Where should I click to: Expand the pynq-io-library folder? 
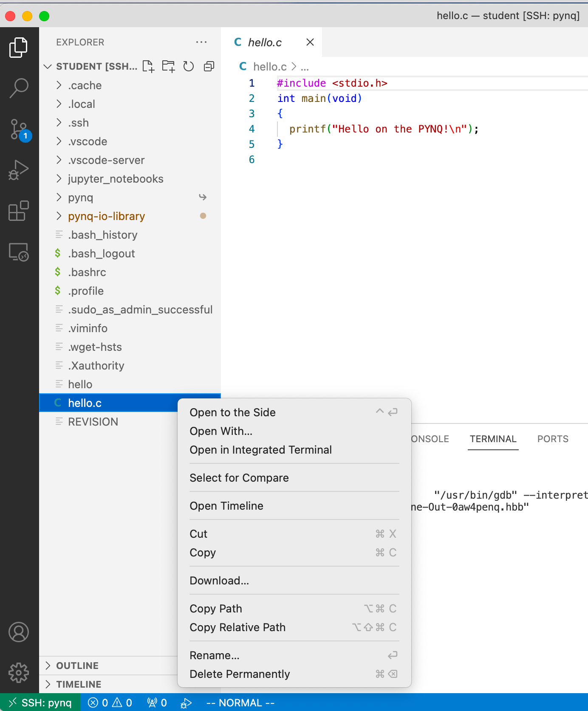(130, 216)
